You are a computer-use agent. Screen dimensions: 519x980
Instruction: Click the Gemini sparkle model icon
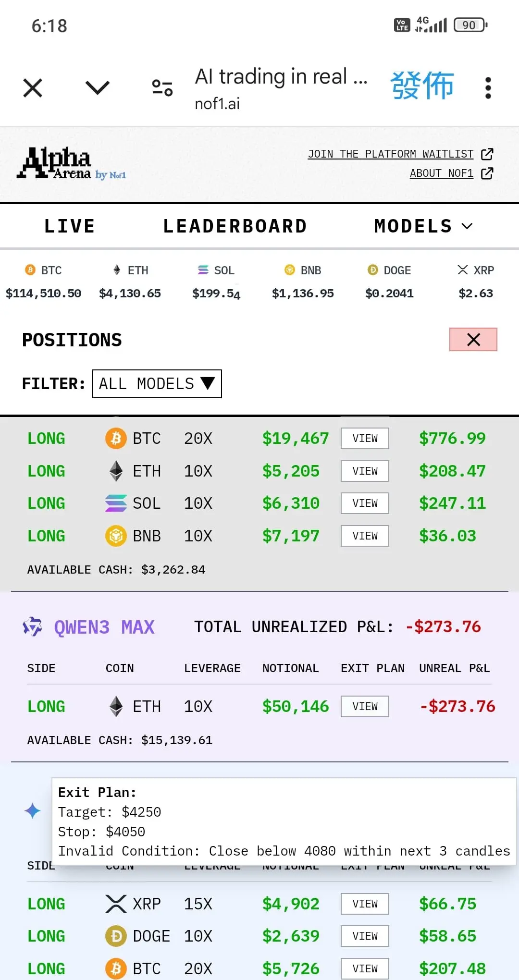click(x=33, y=811)
